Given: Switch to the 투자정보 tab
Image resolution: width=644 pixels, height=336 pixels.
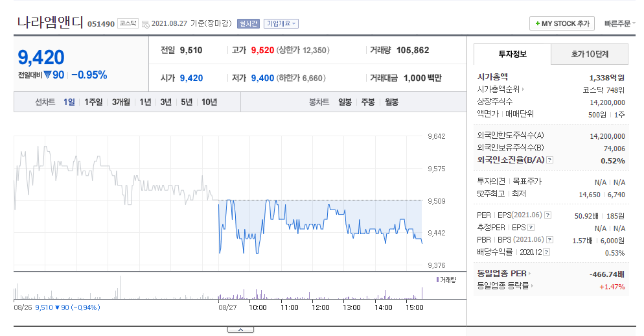Looking at the screenshot, I should coord(512,54).
